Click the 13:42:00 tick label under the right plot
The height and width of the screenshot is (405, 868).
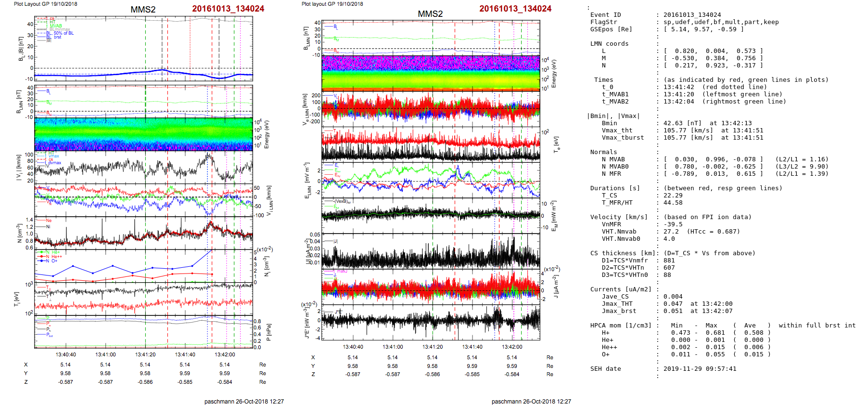(x=512, y=347)
